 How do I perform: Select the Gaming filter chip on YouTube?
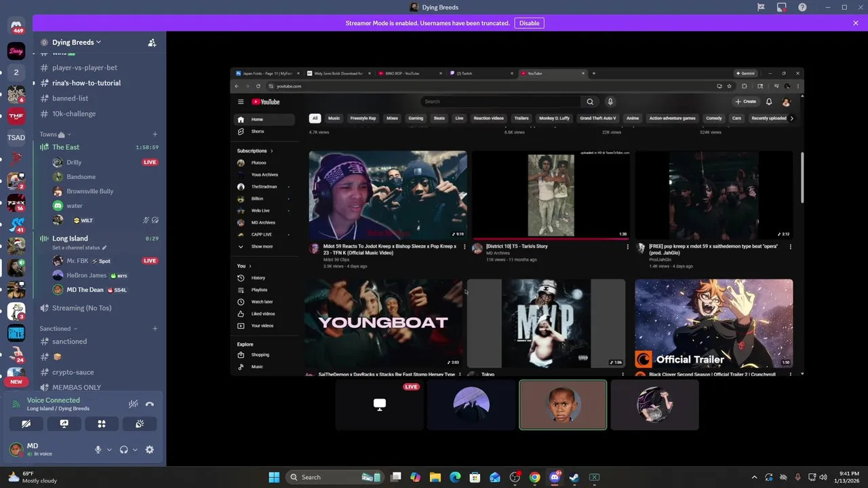[416, 118]
